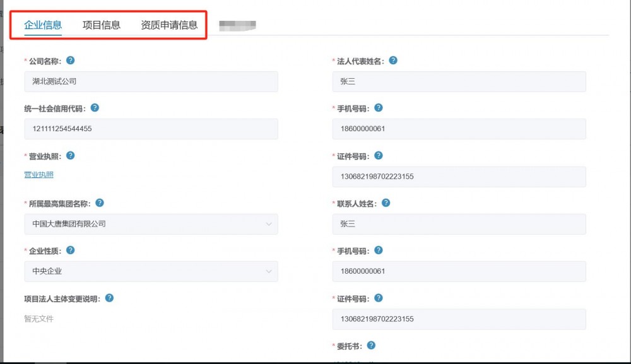Open the 企业性质 dropdown showing 中央企业
This screenshot has height=364, width=631.
click(151, 271)
